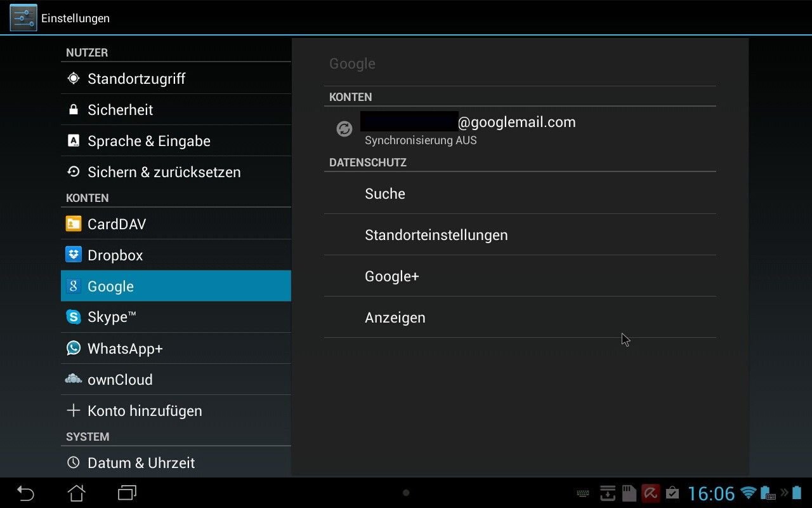Click the clock icon beside Datum & Uhrzeit

tap(74, 462)
